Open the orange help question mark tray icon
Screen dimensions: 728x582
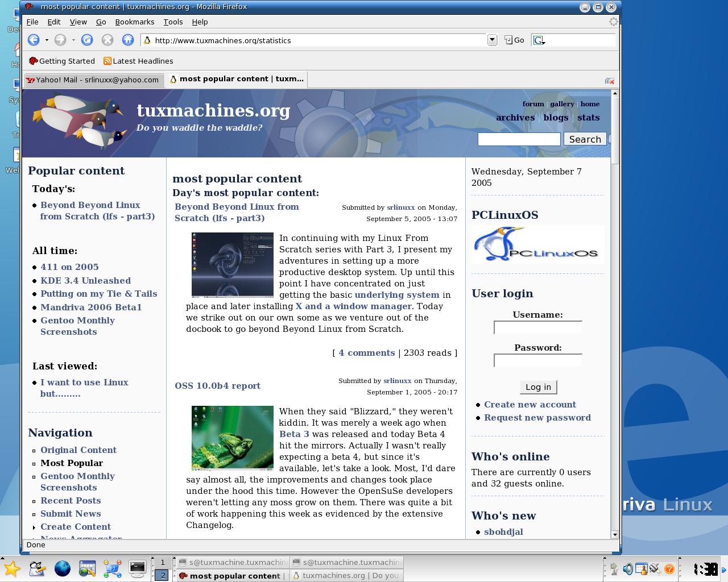click(669, 569)
